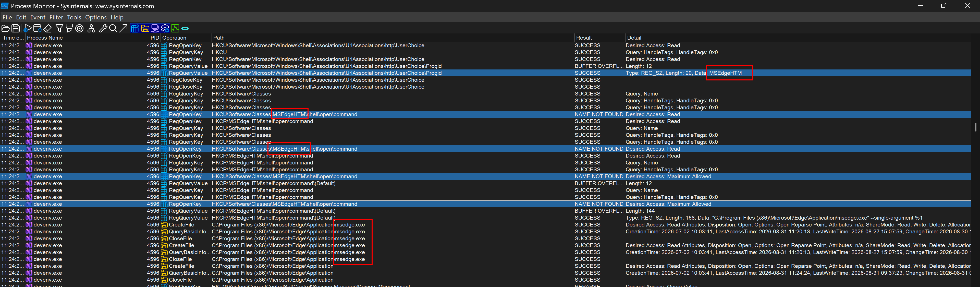This screenshot has width=980, height=287.
Task: Toggle Show File System Activity toolbar button
Action: click(x=145, y=29)
